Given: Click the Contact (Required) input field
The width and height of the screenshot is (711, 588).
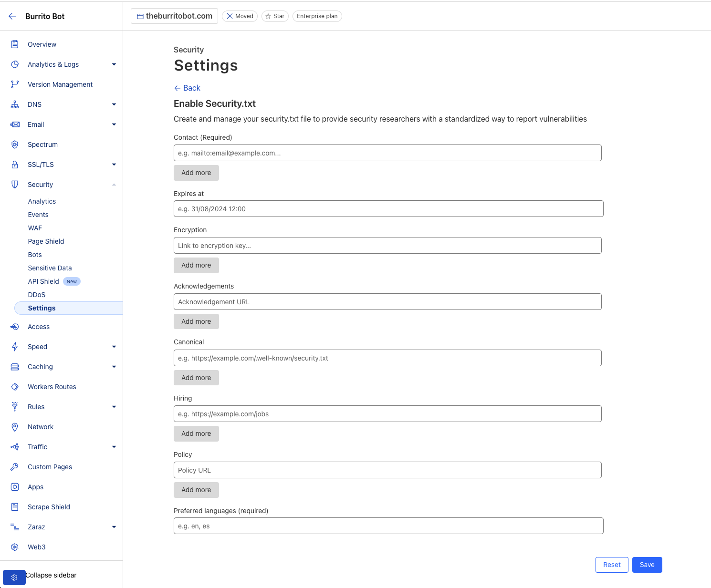Looking at the screenshot, I should (x=387, y=153).
